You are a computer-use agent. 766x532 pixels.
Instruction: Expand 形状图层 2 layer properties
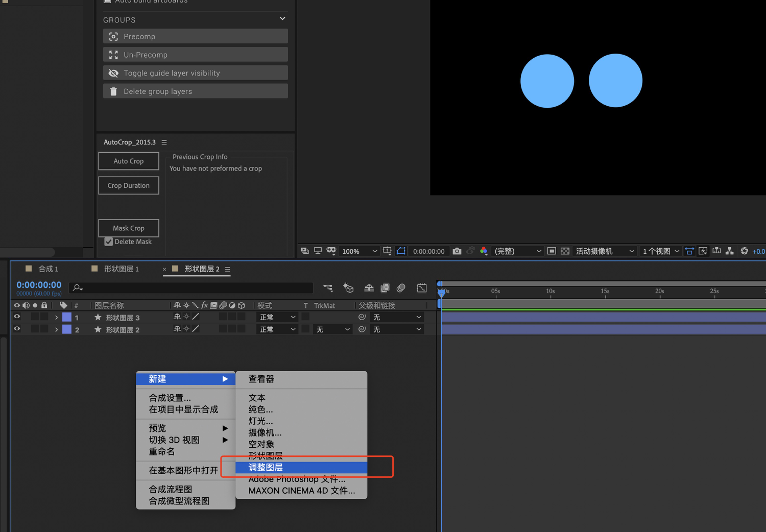pyautogui.click(x=56, y=330)
